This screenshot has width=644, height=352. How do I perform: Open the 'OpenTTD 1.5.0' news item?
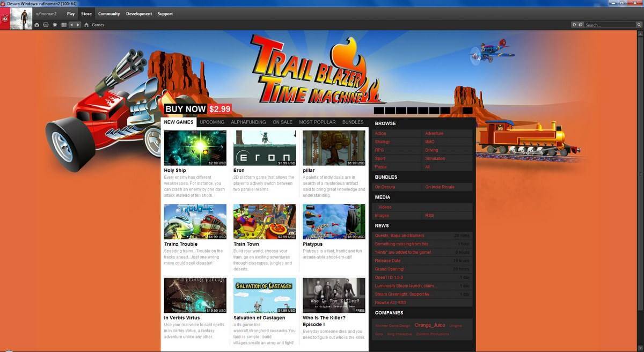(x=389, y=277)
